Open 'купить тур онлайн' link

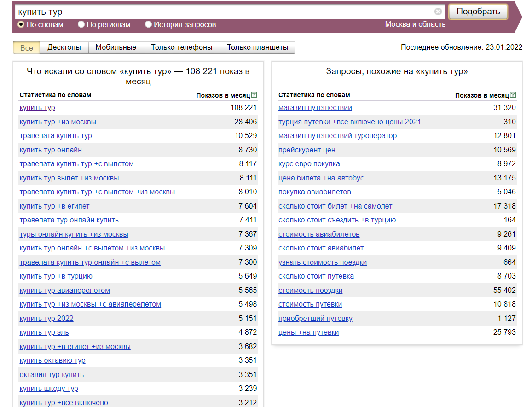(51, 150)
